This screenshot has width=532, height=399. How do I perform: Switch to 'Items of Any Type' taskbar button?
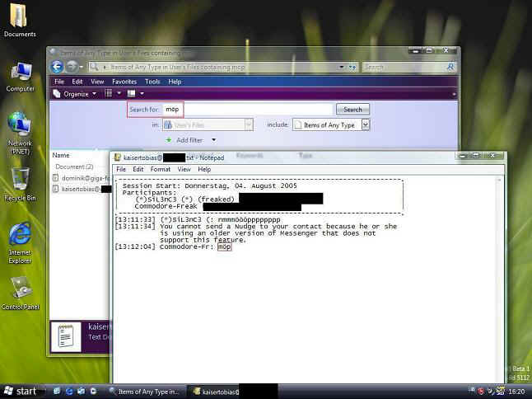tap(143, 392)
